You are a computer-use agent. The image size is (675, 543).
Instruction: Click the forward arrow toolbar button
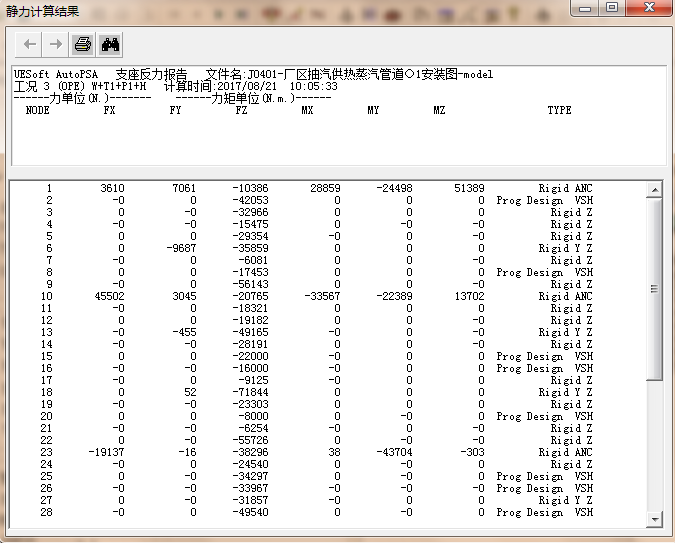pos(56,44)
